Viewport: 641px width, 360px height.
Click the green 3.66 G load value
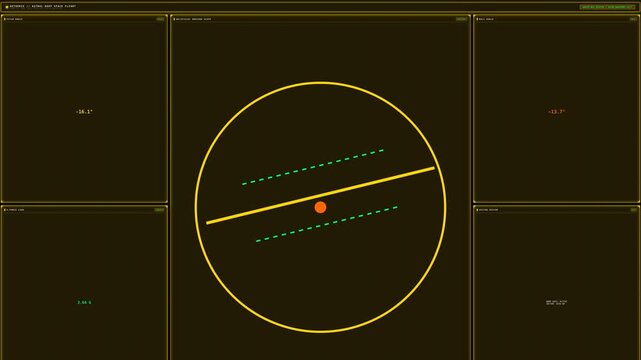[x=84, y=302]
